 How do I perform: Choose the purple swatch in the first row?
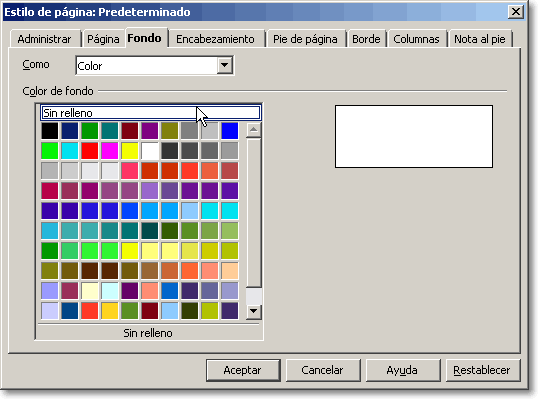point(150,131)
